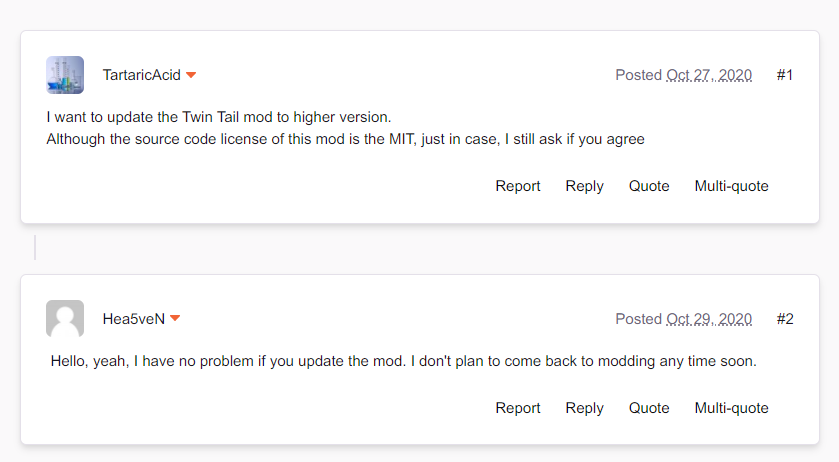Report Hea5veN's reply post

[x=518, y=408]
